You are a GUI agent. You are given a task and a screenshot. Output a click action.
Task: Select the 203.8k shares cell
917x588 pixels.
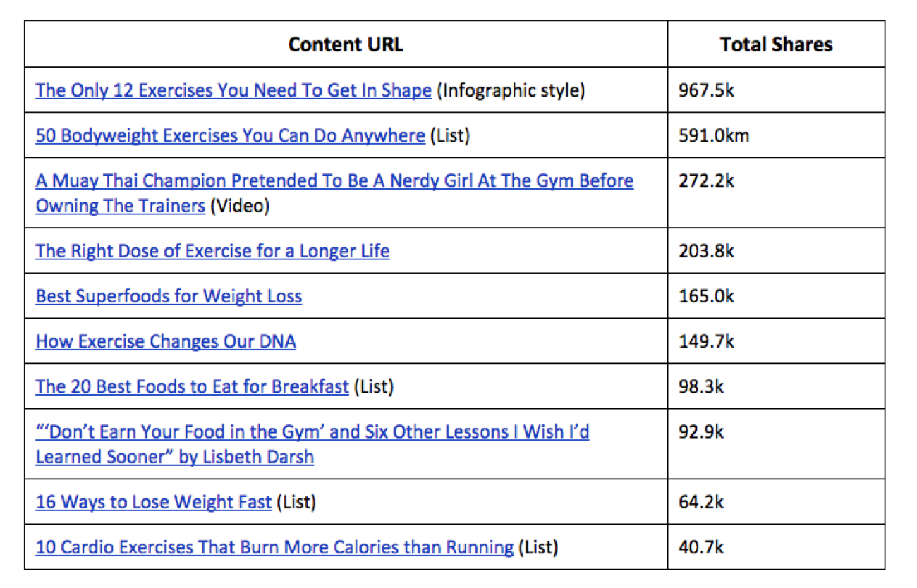tap(776, 251)
